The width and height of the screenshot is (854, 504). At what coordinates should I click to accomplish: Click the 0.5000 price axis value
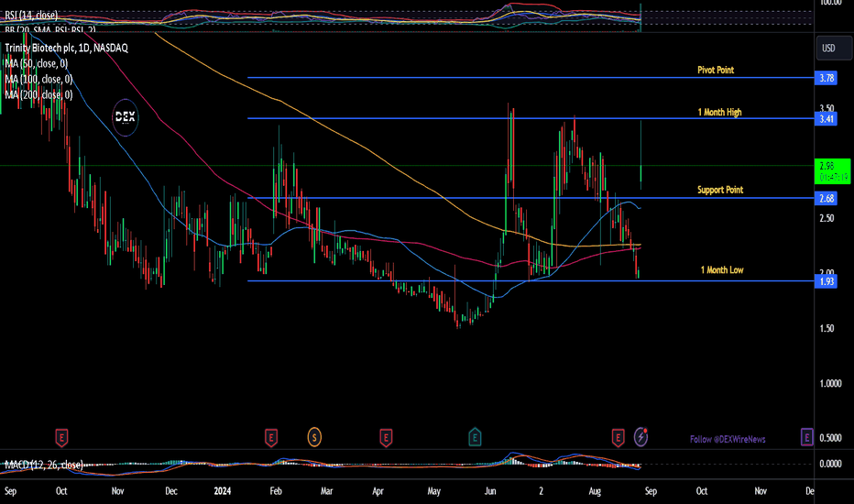click(830, 437)
